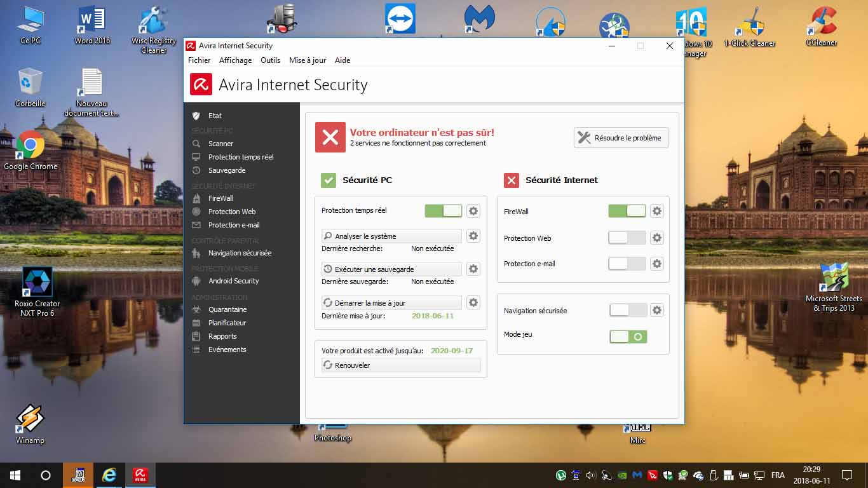This screenshot has height=488, width=868.
Task: Open Word 2016 desktop shortcut
Action: [92, 25]
